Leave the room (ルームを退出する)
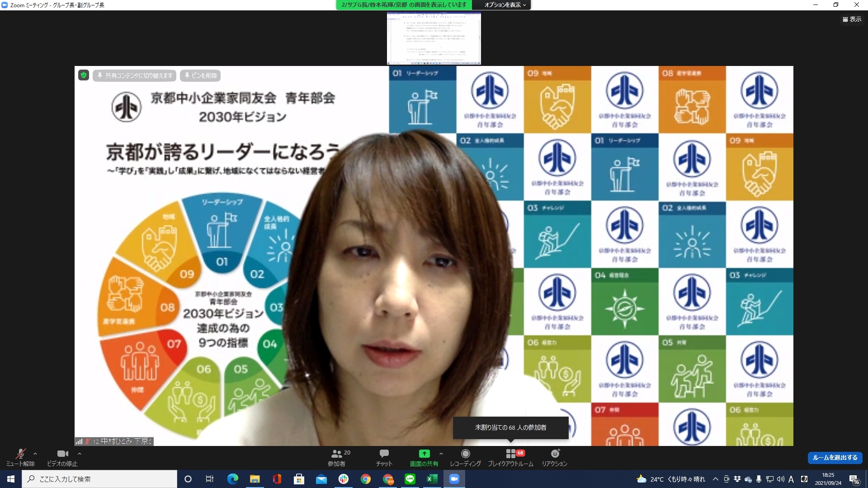 coord(835,457)
